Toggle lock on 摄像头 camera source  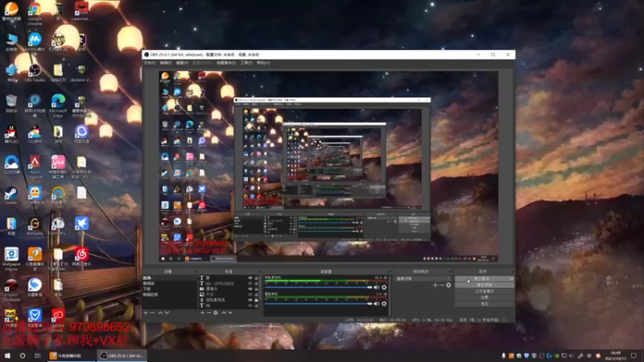pos(256,289)
